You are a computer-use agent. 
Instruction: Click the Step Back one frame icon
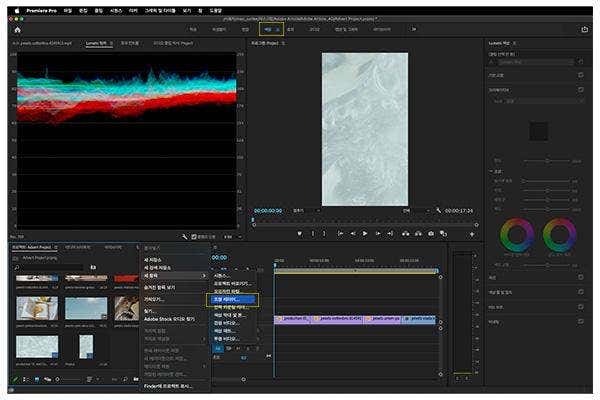[351, 233]
